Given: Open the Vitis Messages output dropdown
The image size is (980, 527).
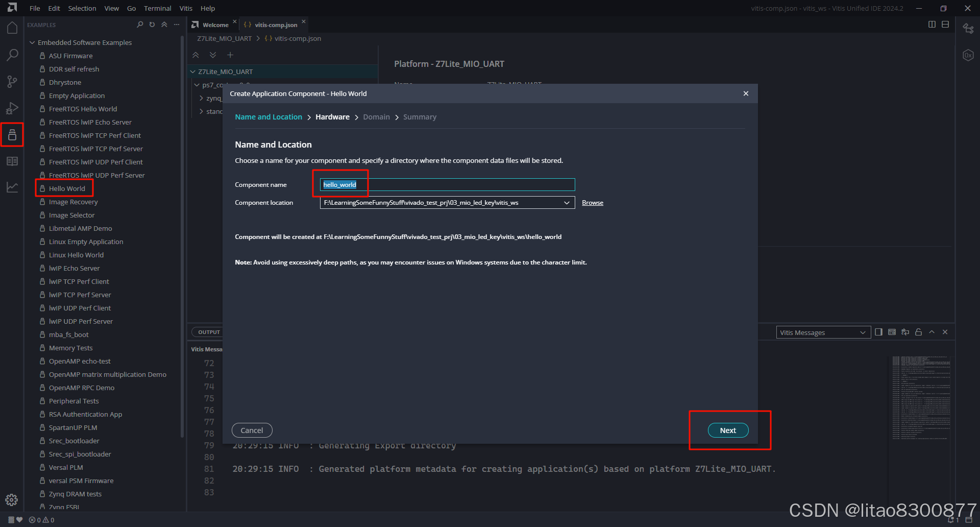Looking at the screenshot, I should point(823,332).
